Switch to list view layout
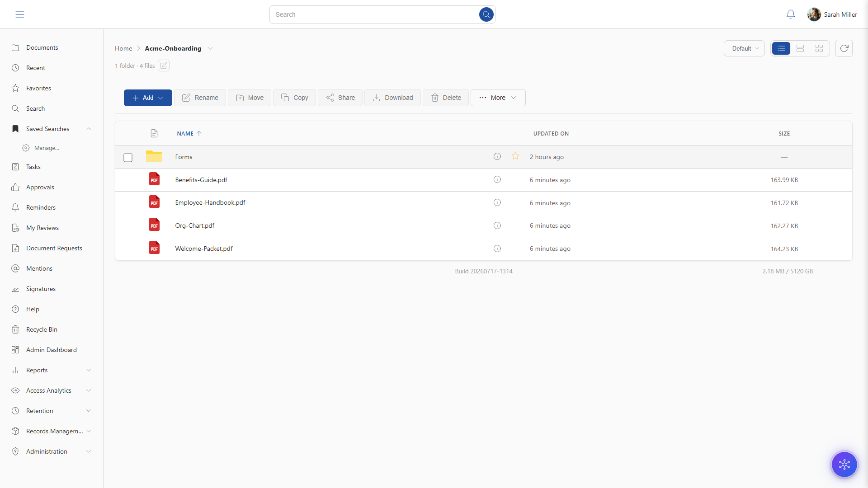 [x=781, y=48]
